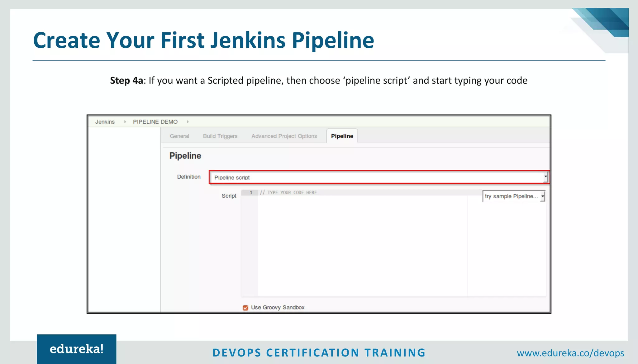
Task: Toggle the Use Groovy Sandbox checkbox
Action: click(x=245, y=308)
